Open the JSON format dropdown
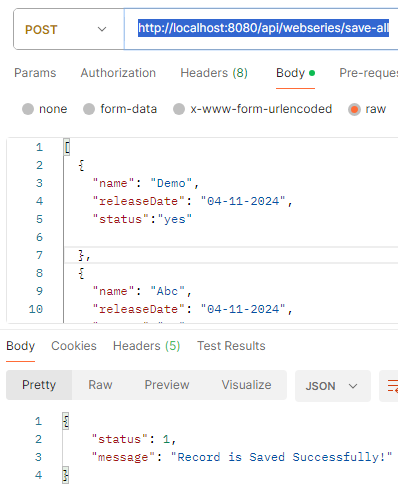Image resolution: width=398 pixels, height=490 pixels. 333,386
